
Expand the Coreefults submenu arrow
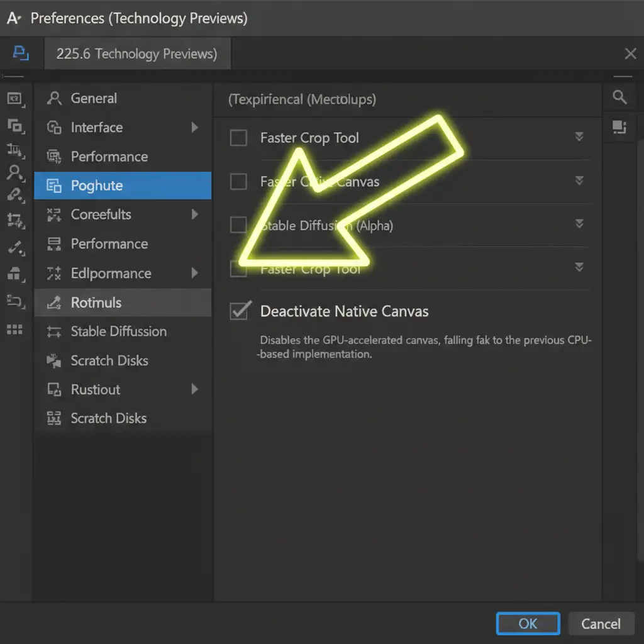coord(194,214)
